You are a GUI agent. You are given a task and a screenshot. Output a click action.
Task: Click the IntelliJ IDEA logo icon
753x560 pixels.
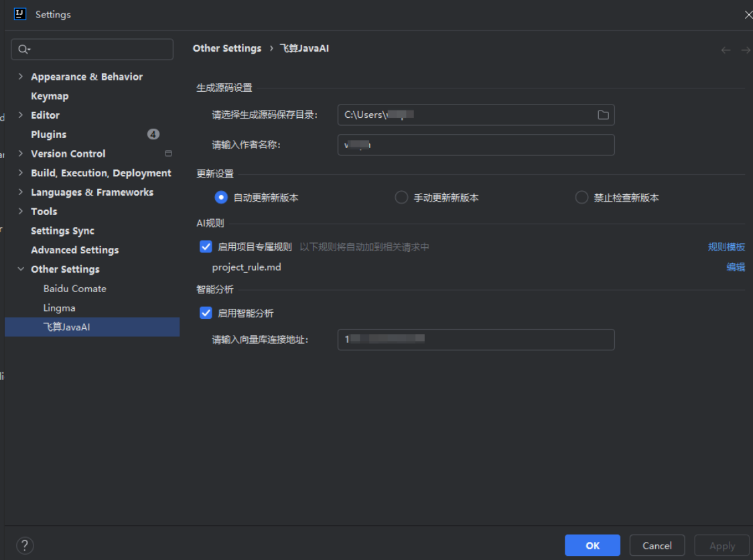click(20, 14)
